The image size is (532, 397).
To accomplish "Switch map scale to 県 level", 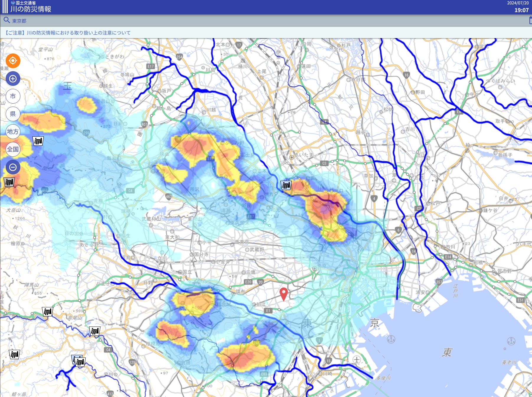I will point(13,114).
